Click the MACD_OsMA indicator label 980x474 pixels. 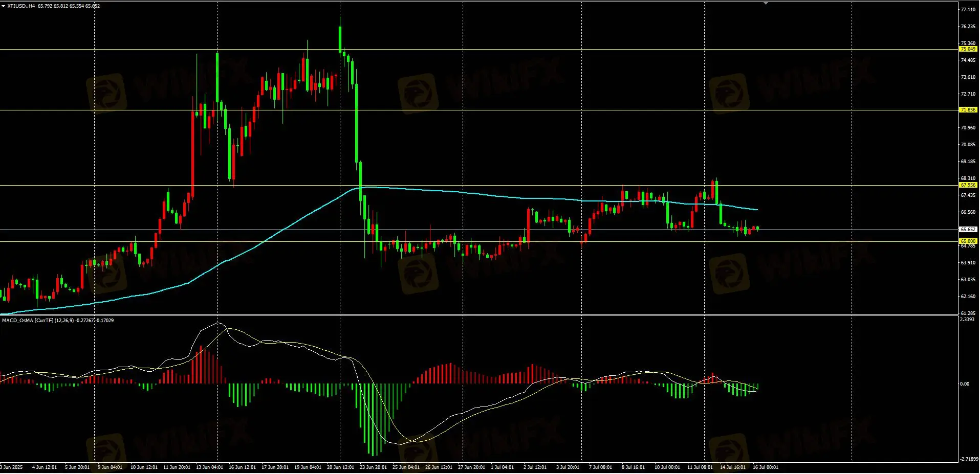click(x=58, y=321)
